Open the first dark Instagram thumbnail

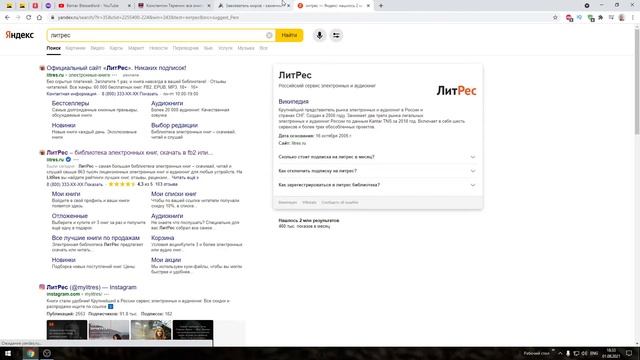click(67, 330)
